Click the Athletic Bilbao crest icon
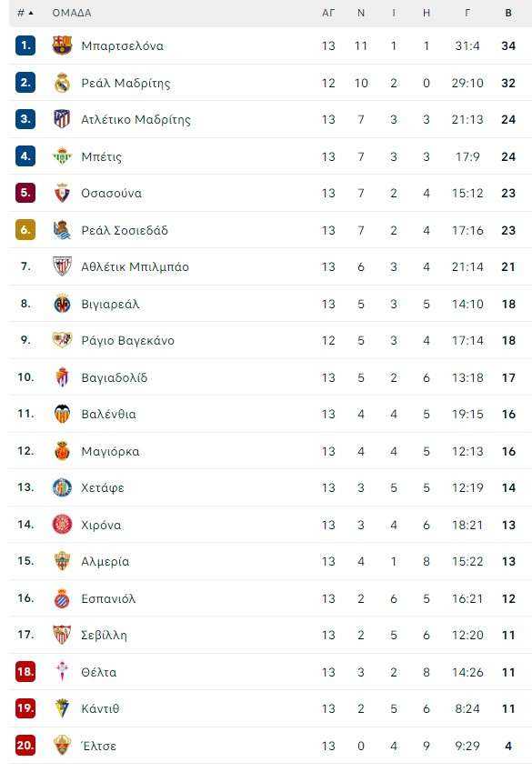Screen dimensions: 532x772 pyautogui.click(x=62, y=266)
